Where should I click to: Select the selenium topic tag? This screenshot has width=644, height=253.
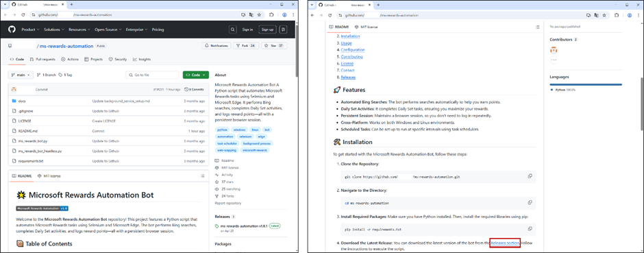[245, 136]
